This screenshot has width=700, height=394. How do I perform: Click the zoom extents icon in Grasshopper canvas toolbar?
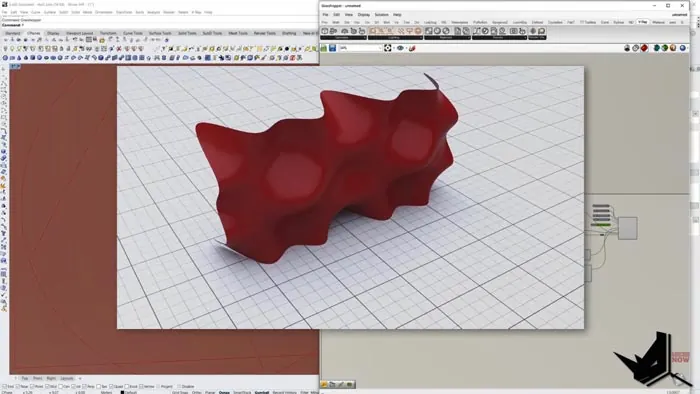388,48
